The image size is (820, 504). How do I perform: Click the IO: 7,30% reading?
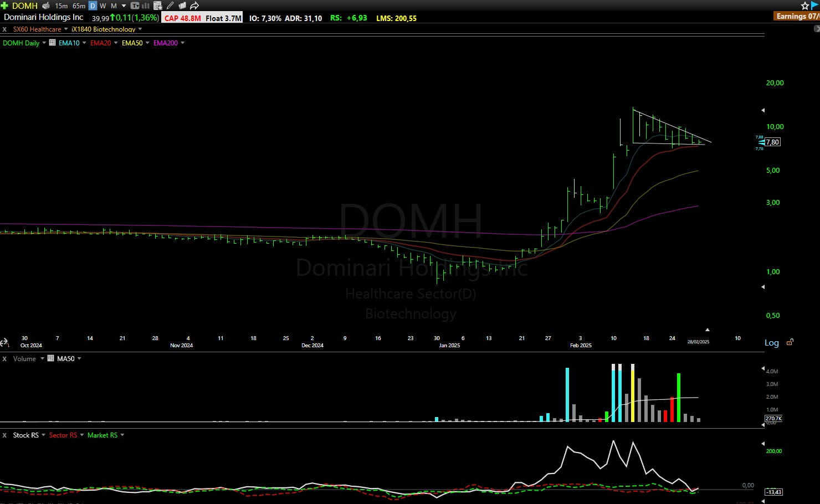(265, 18)
